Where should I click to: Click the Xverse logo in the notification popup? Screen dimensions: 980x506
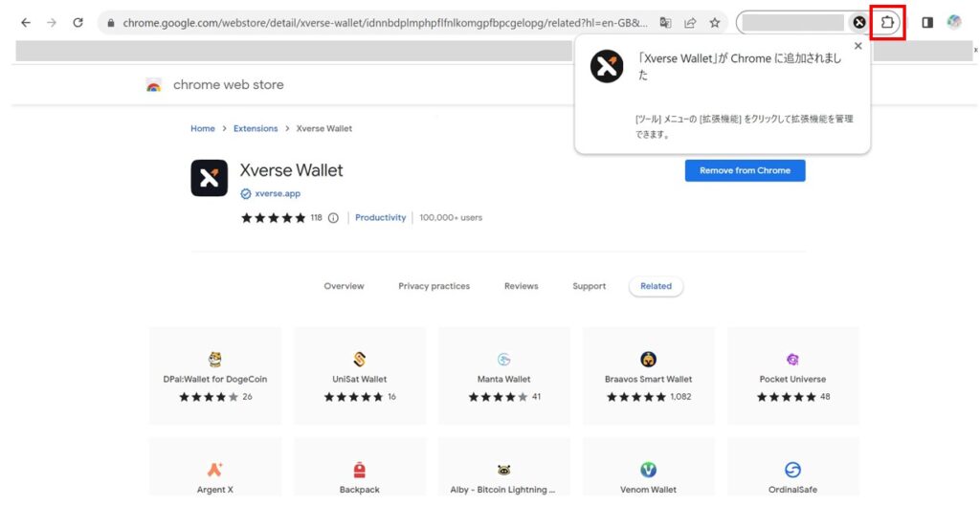tap(606, 66)
